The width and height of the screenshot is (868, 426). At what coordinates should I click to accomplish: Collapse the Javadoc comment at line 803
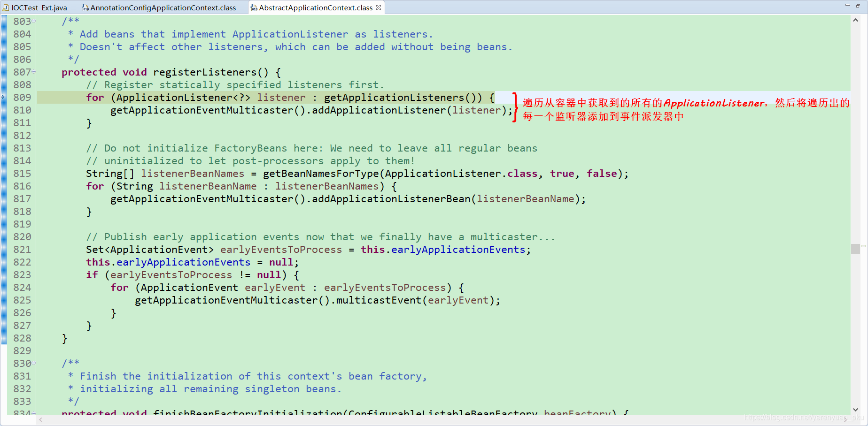[34, 21]
